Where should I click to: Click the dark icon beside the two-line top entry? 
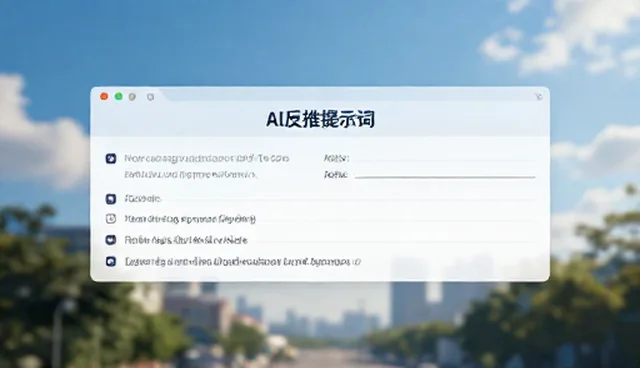click(x=111, y=158)
